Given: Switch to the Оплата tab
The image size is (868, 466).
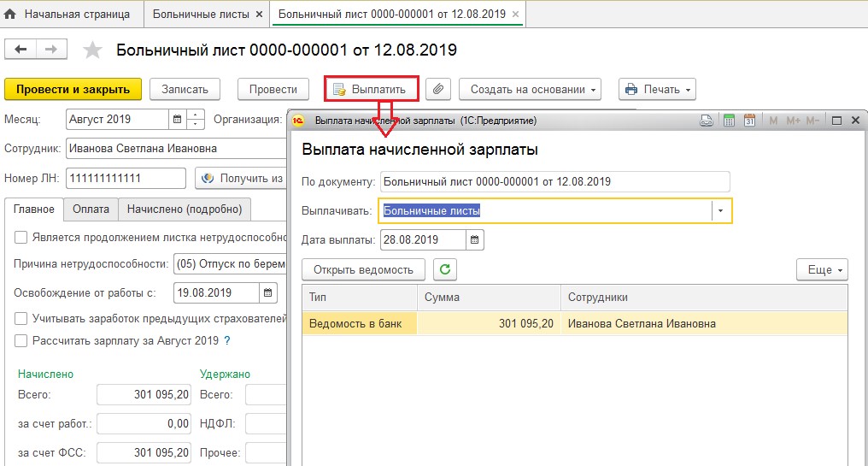Looking at the screenshot, I should [91, 209].
